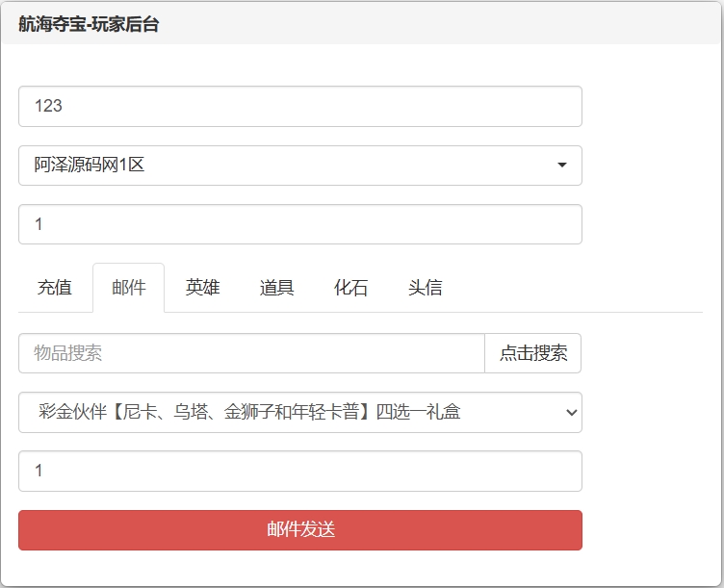724x588 pixels.
Task: Switch to the 化石 tab
Action: coord(351,288)
